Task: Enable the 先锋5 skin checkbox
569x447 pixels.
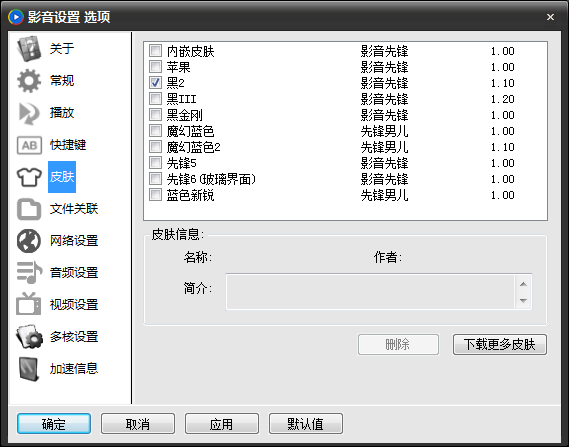Action: tap(155, 162)
